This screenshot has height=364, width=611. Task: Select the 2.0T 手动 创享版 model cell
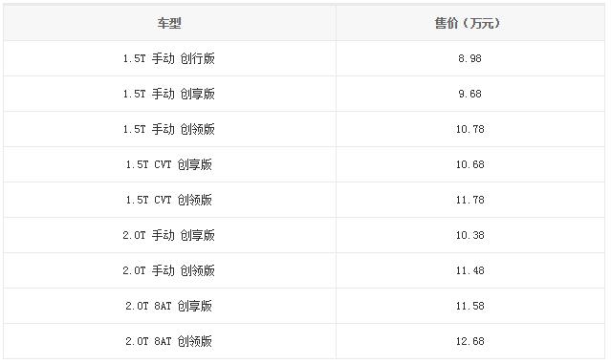(x=169, y=236)
